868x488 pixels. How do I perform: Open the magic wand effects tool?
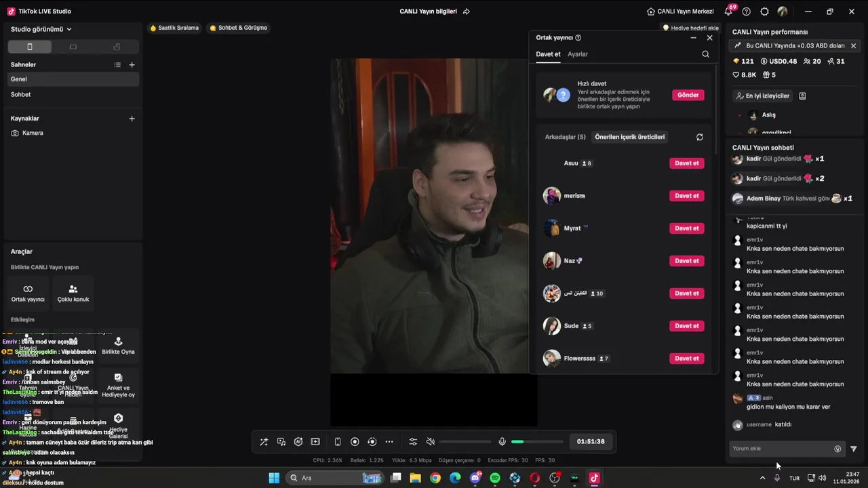(264, 442)
